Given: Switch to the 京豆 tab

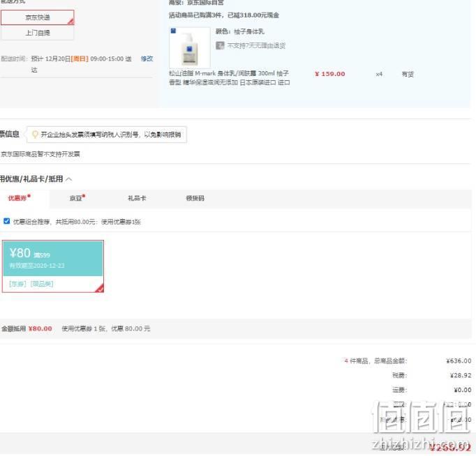Looking at the screenshot, I should click(x=77, y=198).
